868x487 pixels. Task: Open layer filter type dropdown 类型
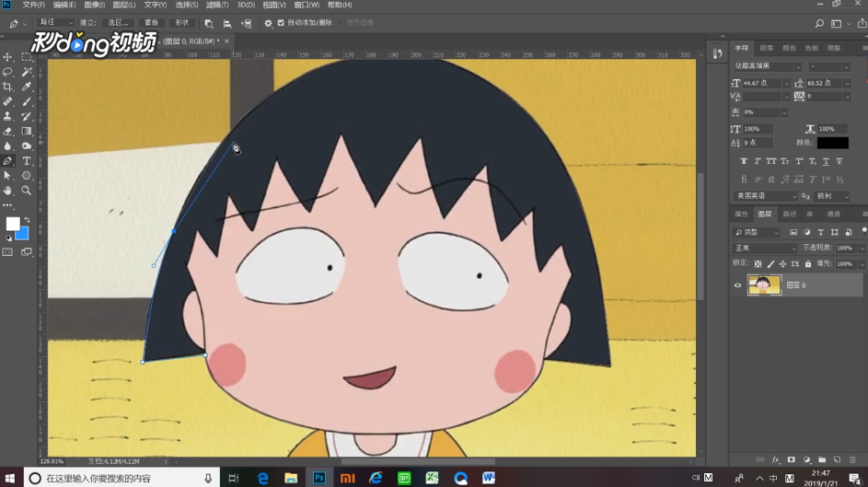757,232
